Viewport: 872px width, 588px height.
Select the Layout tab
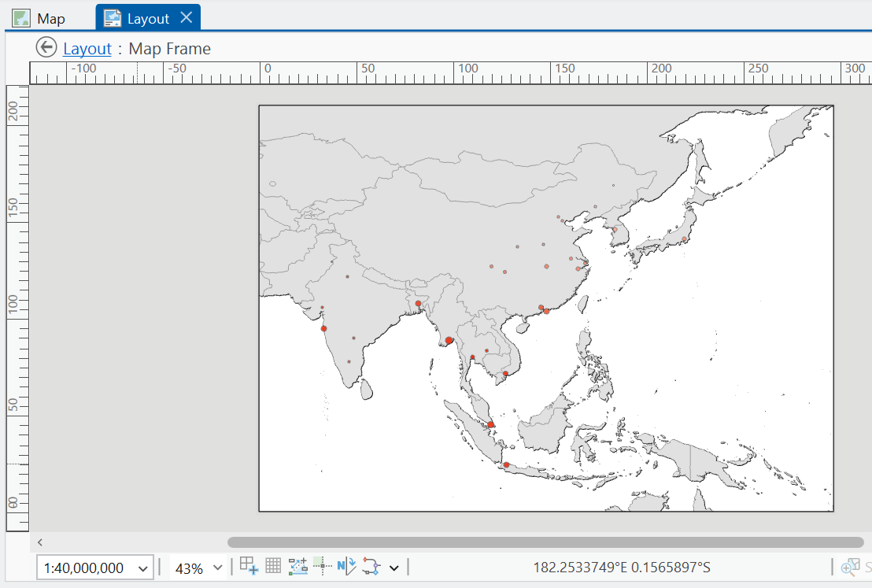[x=148, y=18]
